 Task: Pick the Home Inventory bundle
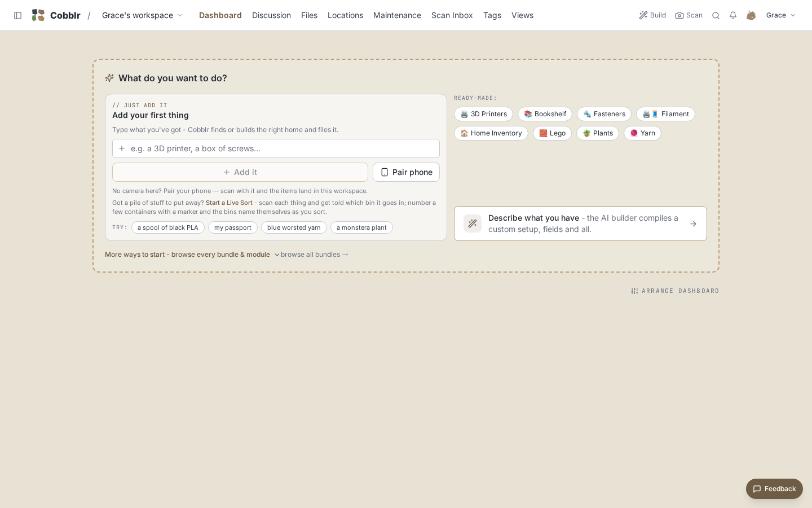[491, 133]
